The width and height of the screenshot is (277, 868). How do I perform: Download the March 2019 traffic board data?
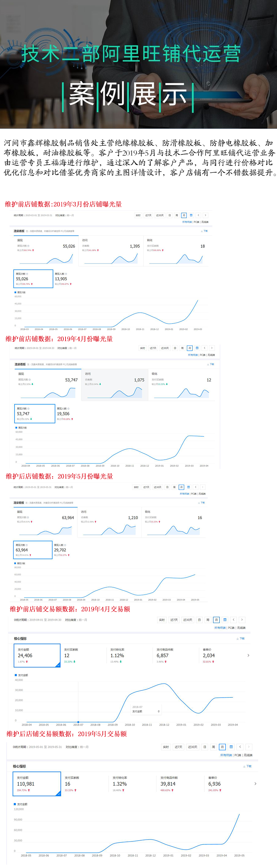[x=204, y=231]
